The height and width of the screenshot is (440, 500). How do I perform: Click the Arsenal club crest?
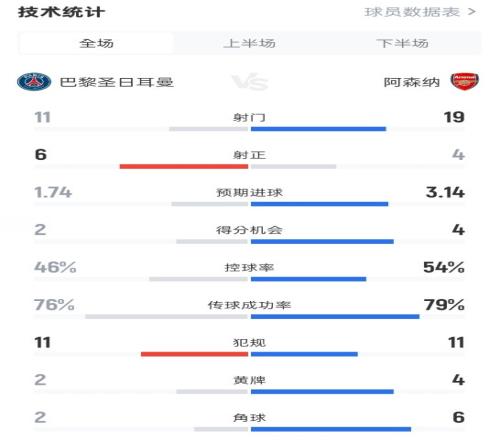coord(465,82)
